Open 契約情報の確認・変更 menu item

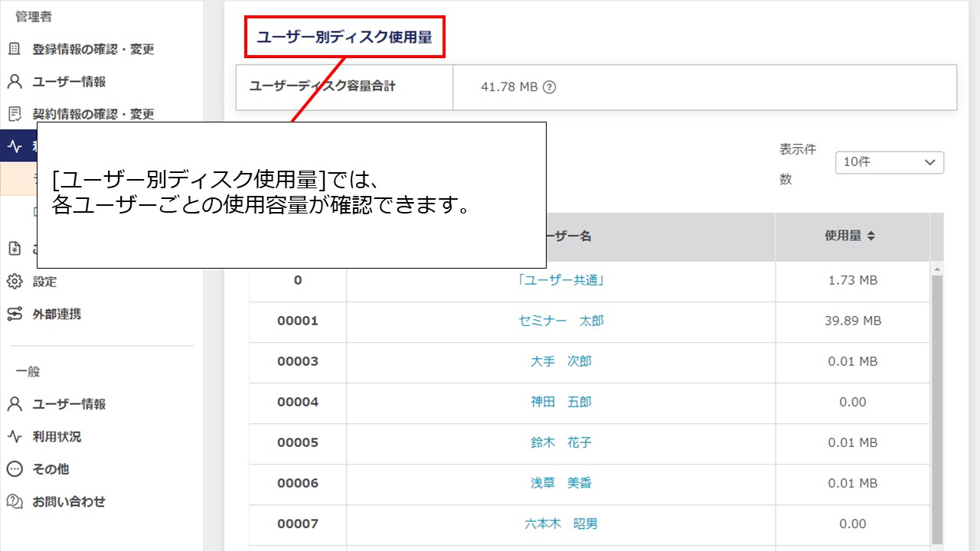[x=93, y=114]
